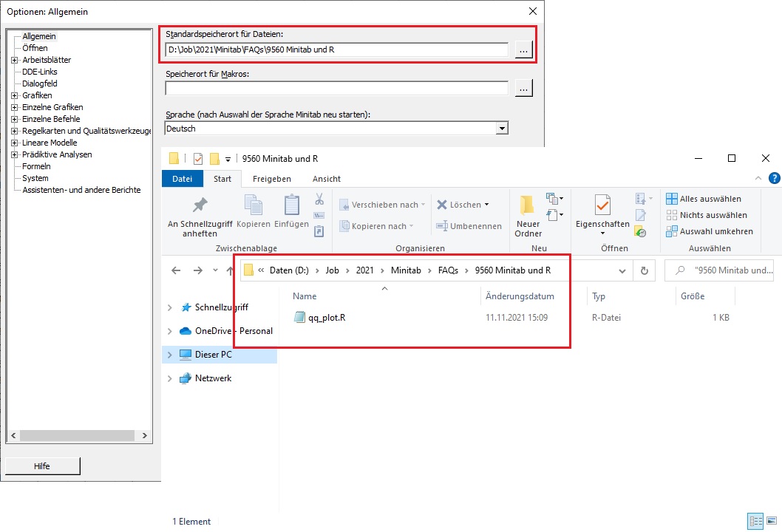Select the qq_plot.R file
Screen dimensions: 782x532
click(x=320, y=318)
